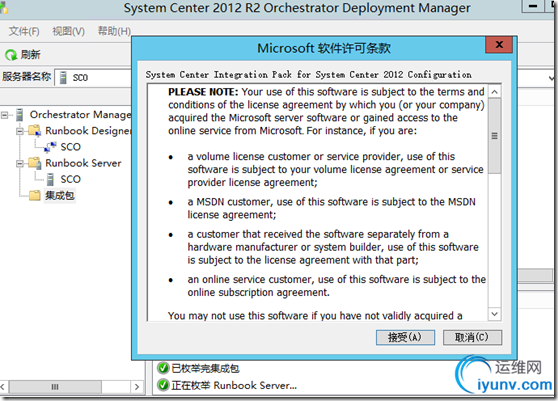This screenshot has width=558, height=401.
Task: Click Orchestrator Management server icon in tree
Action: tap(20, 115)
